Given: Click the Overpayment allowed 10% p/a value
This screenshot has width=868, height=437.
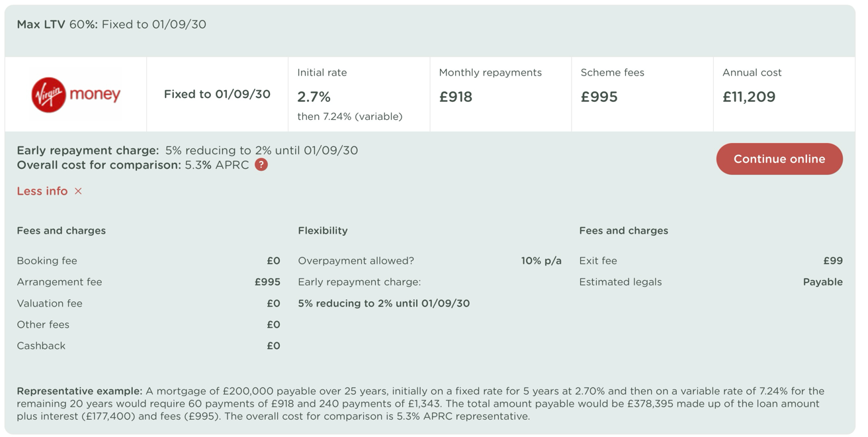Looking at the screenshot, I should pyautogui.click(x=541, y=261).
